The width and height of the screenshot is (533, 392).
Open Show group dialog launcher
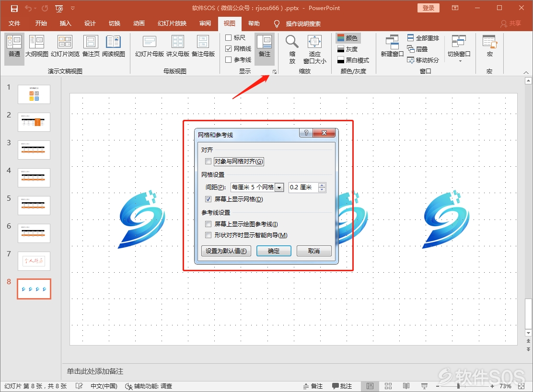click(x=274, y=72)
